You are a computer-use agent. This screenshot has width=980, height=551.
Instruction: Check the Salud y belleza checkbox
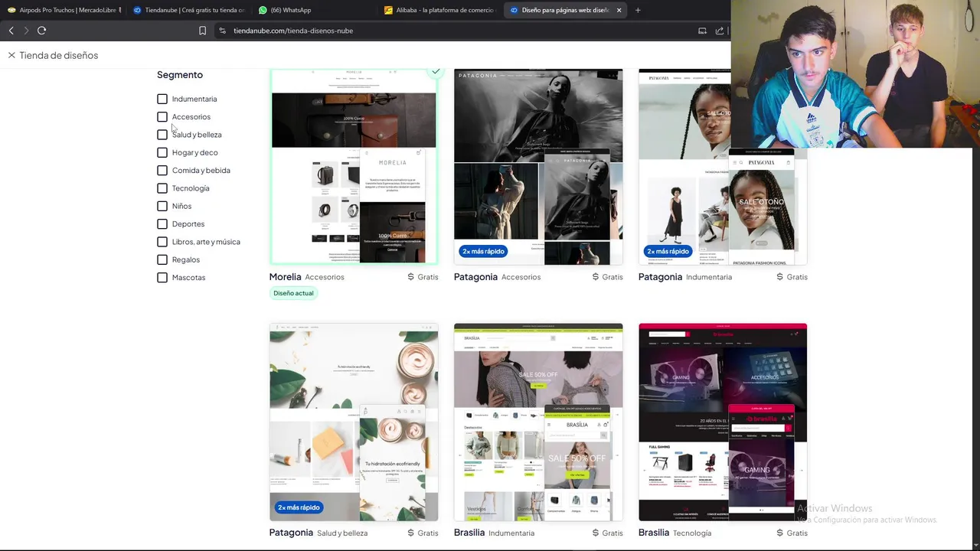coord(162,135)
